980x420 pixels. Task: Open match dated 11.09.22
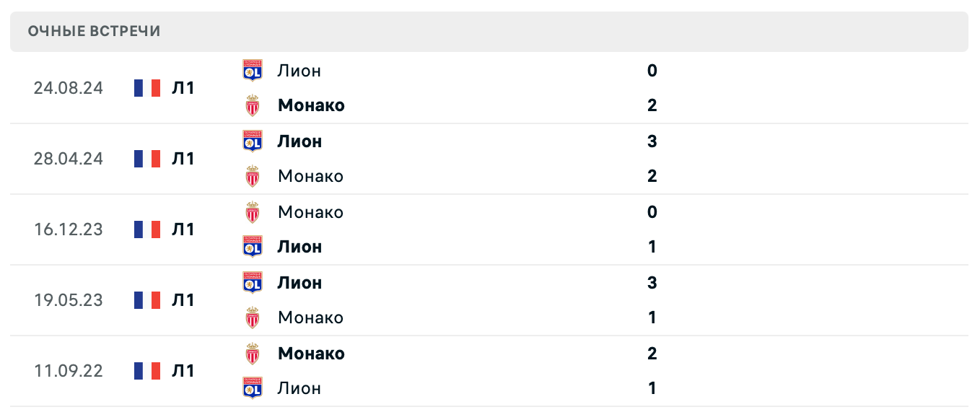69,371
